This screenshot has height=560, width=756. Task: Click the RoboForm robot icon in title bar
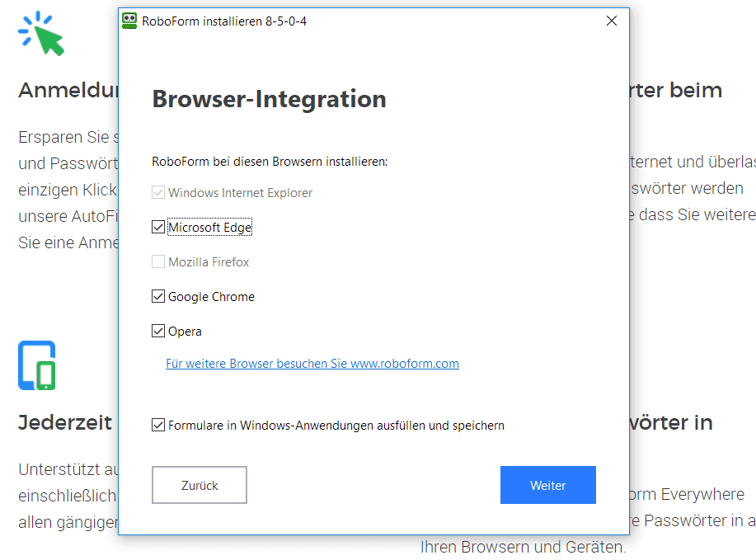click(x=129, y=21)
